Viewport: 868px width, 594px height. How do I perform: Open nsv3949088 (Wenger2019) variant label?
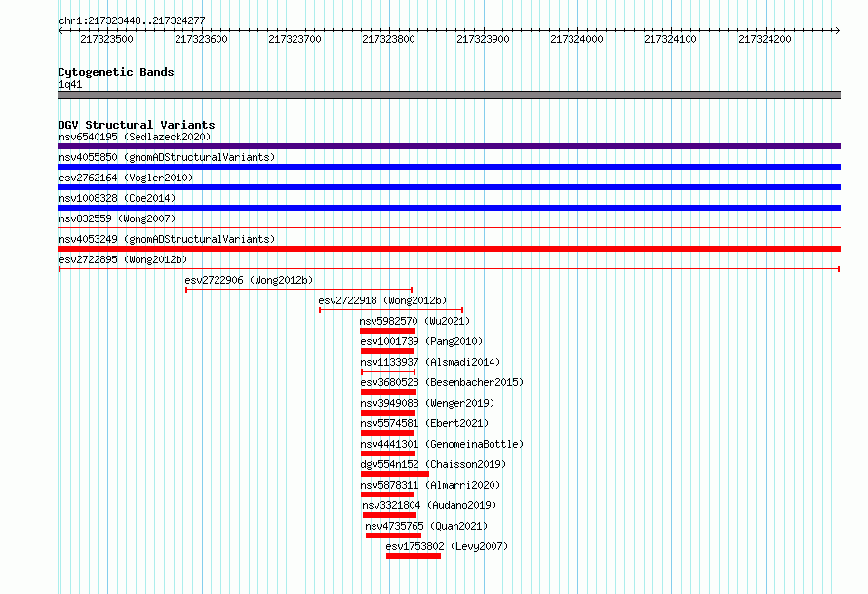427,403
